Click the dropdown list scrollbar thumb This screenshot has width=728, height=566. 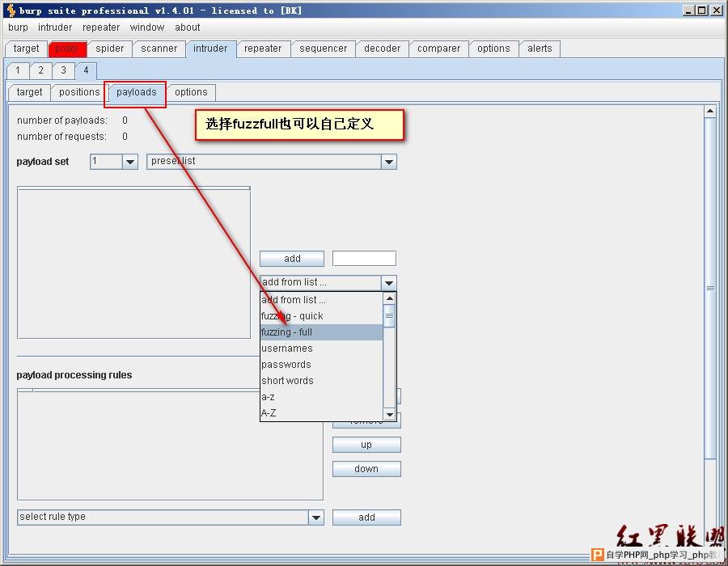coord(390,316)
